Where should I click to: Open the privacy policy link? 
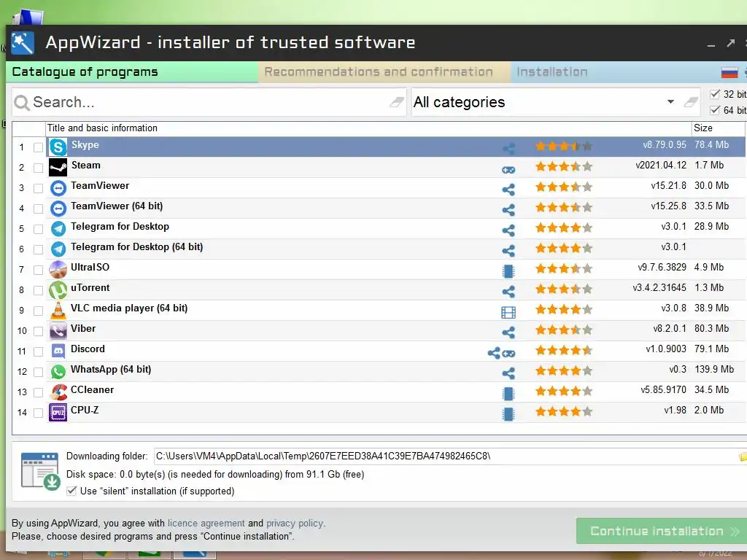[x=295, y=523]
